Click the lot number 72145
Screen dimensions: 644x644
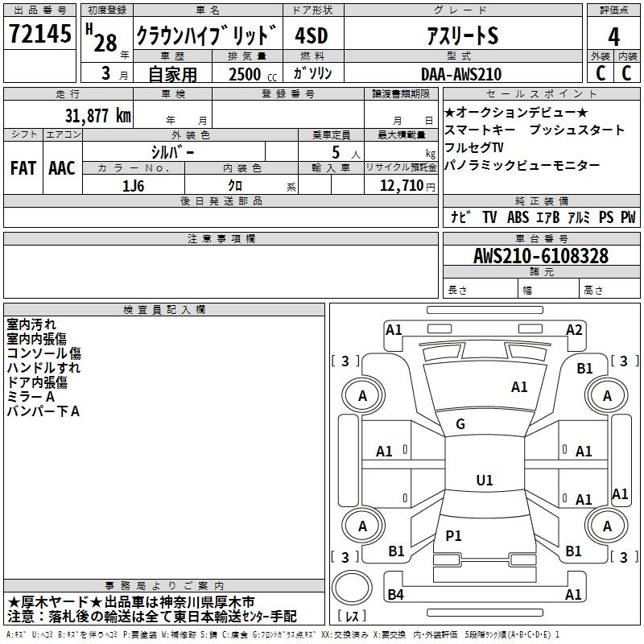pos(39,35)
